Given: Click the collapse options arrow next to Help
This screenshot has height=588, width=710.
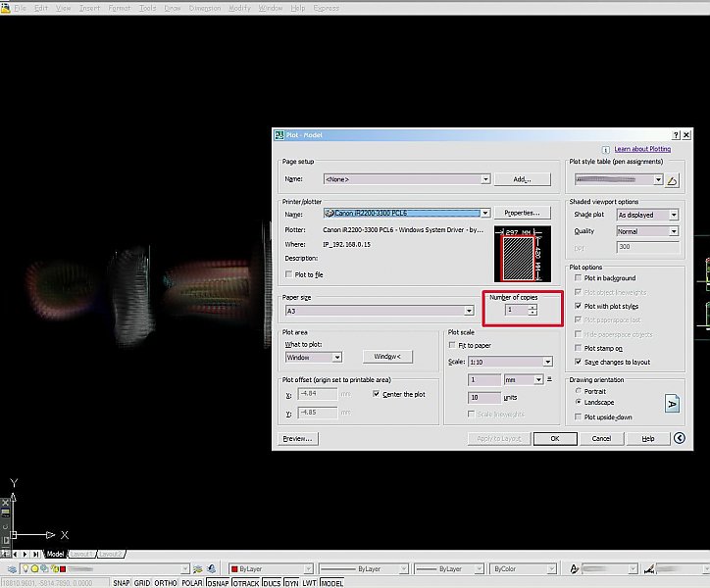Looking at the screenshot, I should click(679, 439).
